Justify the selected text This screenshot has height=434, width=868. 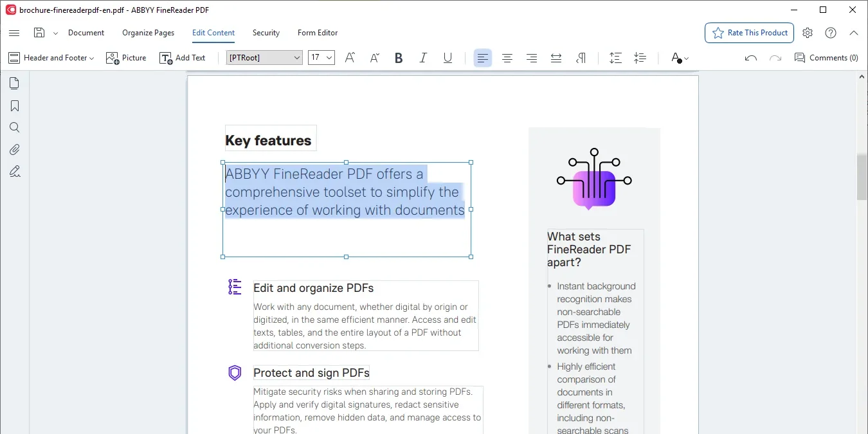[556, 58]
